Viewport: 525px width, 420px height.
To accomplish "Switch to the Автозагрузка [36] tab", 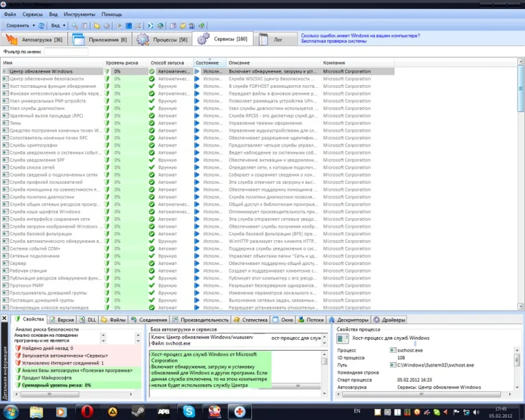I will 34,39.
